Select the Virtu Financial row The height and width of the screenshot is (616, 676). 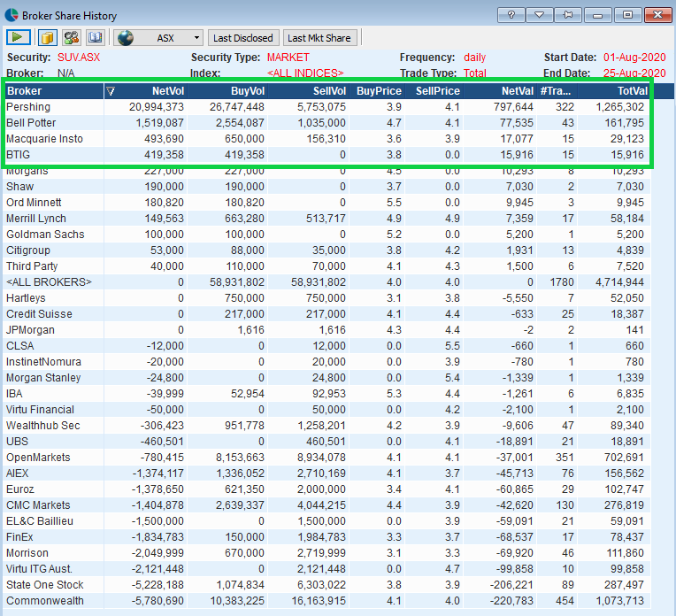point(326,411)
